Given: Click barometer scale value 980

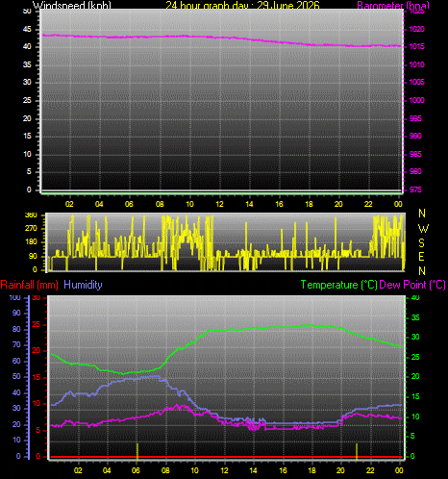Looking at the screenshot, I should tap(415, 171).
